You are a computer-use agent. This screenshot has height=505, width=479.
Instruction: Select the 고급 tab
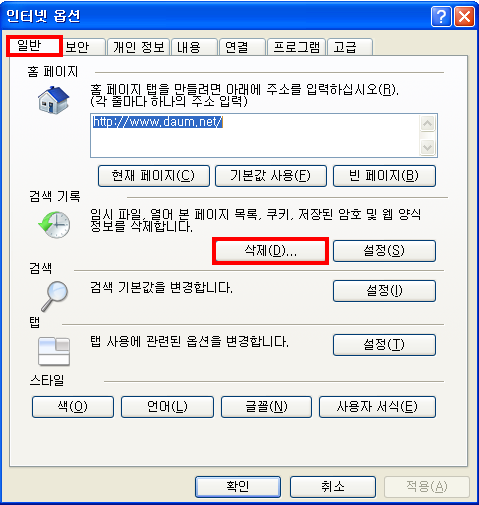click(350, 47)
